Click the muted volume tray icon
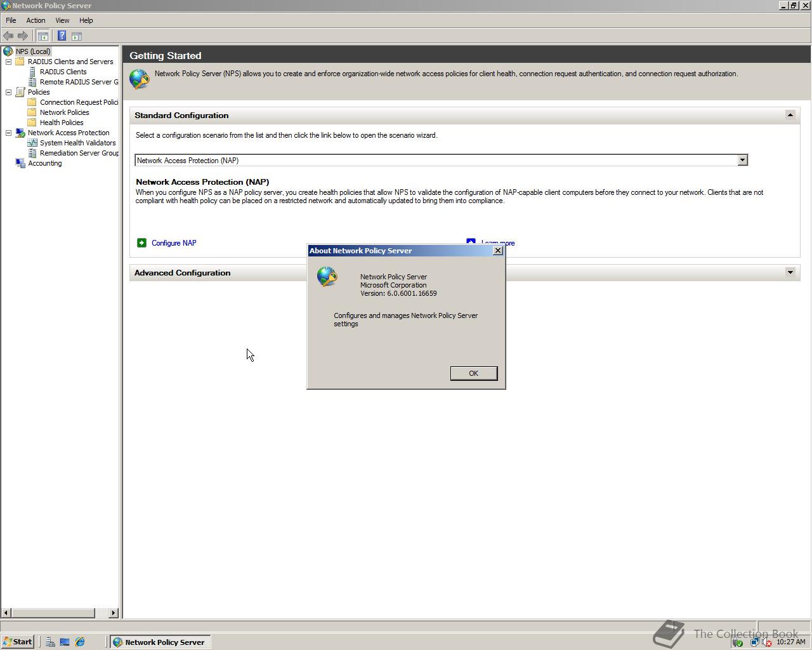Viewport: 812px width, 650px height. [x=766, y=642]
